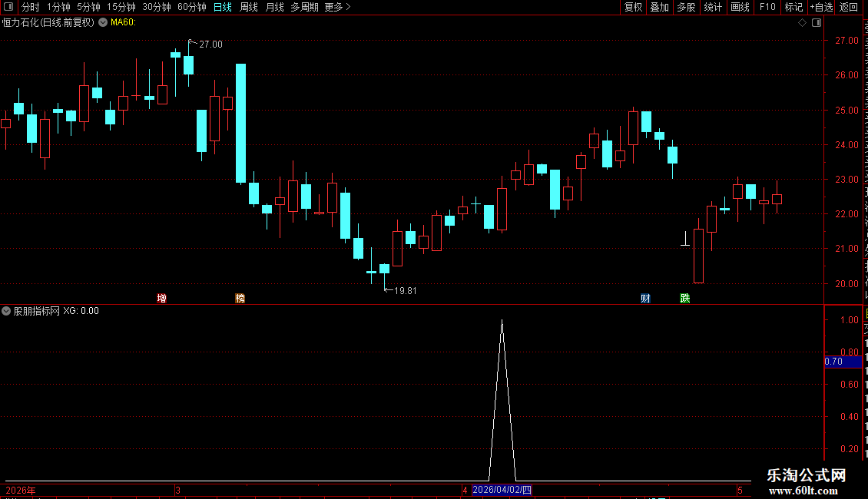Screen dimensions: 868x499
Task: Expand the 更多 periods menu
Action: (x=337, y=7)
